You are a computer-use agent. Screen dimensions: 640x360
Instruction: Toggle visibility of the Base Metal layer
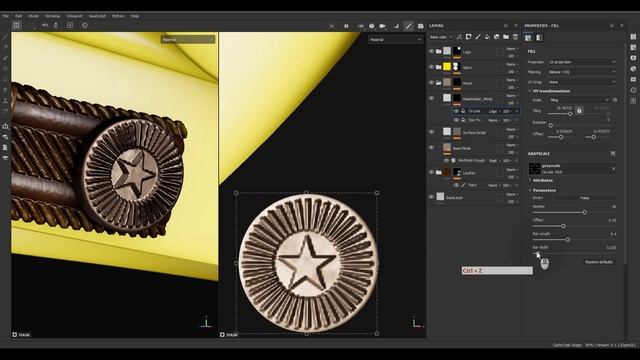pos(431,148)
